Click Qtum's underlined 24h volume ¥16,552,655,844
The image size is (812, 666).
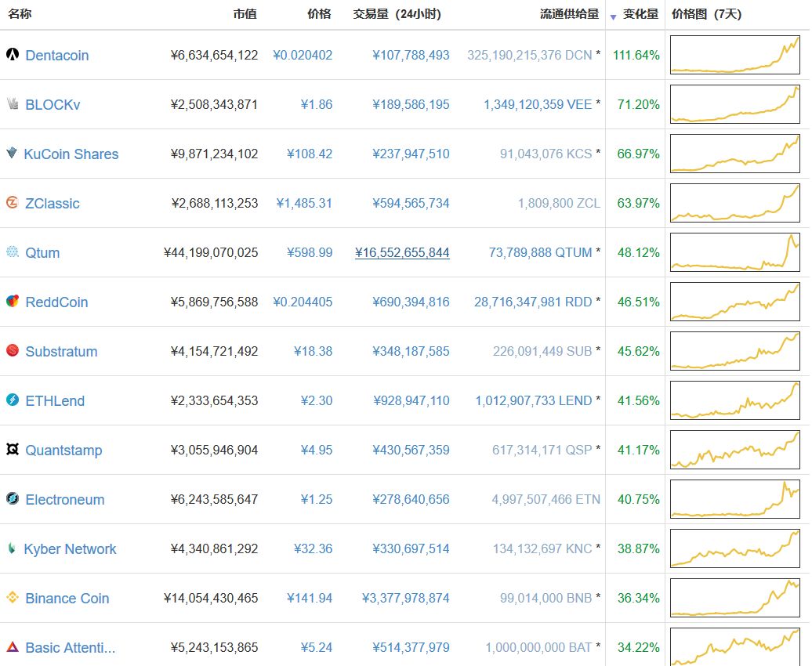coord(402,252)
